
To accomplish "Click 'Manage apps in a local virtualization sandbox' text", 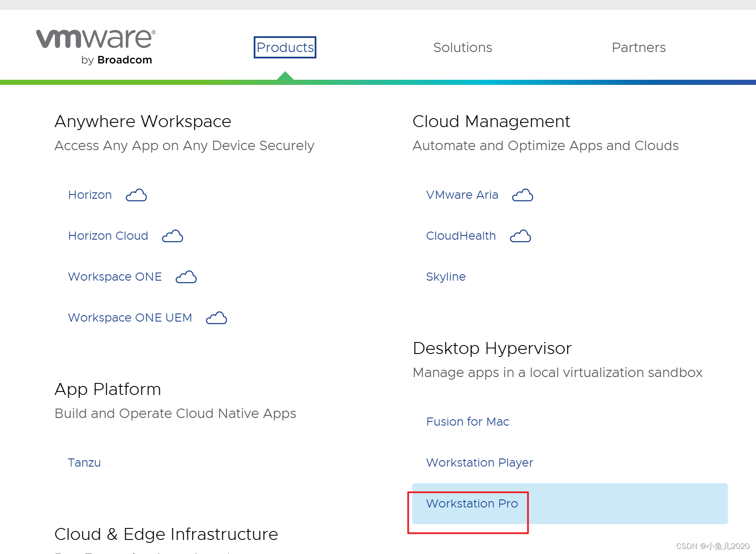I will point(558,373).
